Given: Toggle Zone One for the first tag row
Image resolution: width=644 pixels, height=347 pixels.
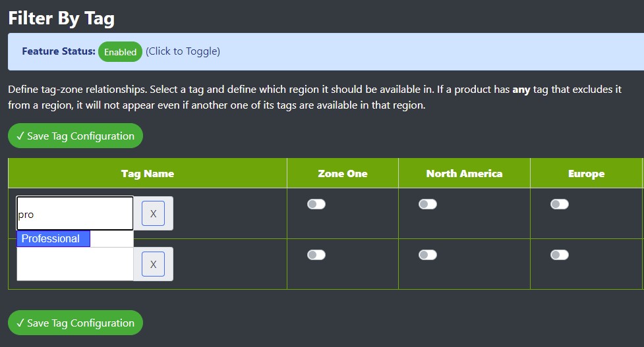Looking at the screenshot, I should [316, 204].
